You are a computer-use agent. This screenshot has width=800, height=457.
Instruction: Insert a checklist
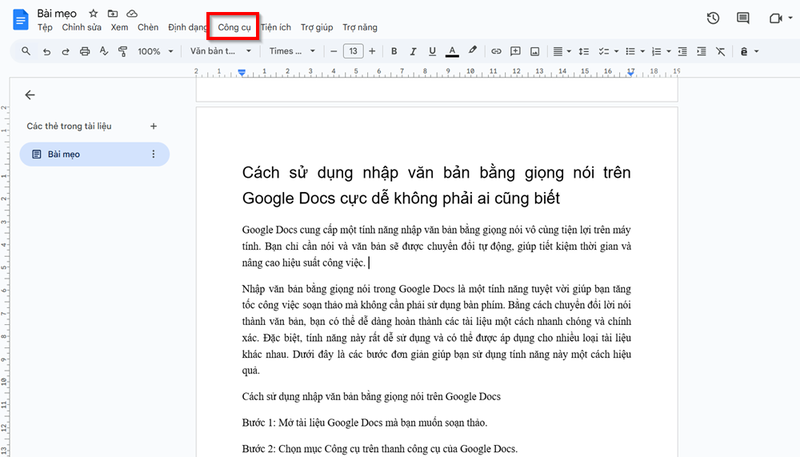click(604, 51)
